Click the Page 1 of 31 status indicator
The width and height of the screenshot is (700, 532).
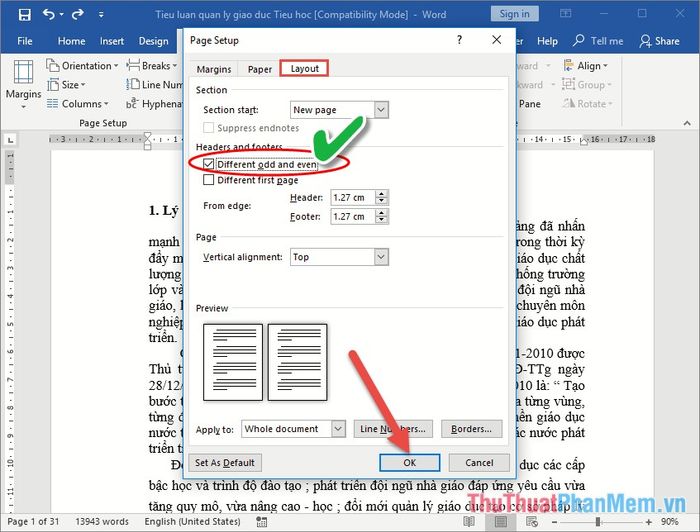coord(33,521)
